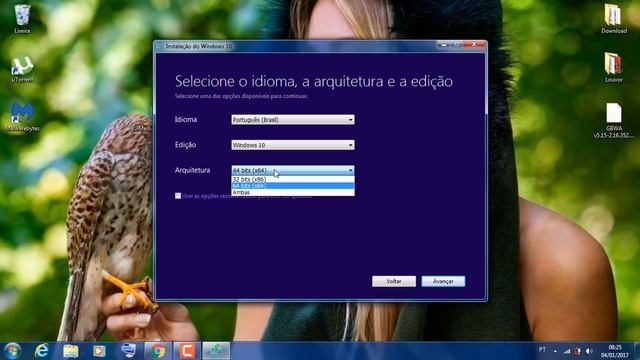Open Windows Media Player from taskbar
640x360 pixels.
point(99,351)
